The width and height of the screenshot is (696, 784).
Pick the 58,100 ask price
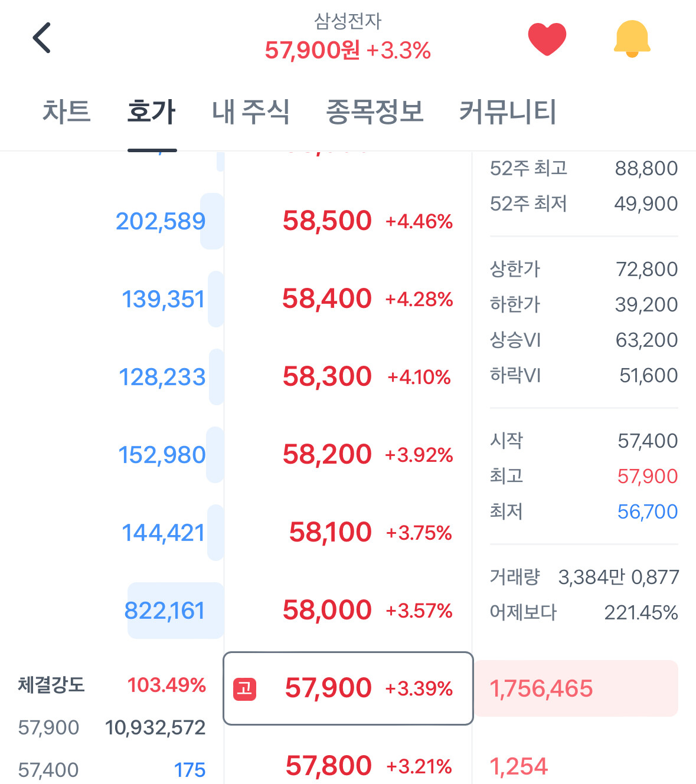point(348,533)
